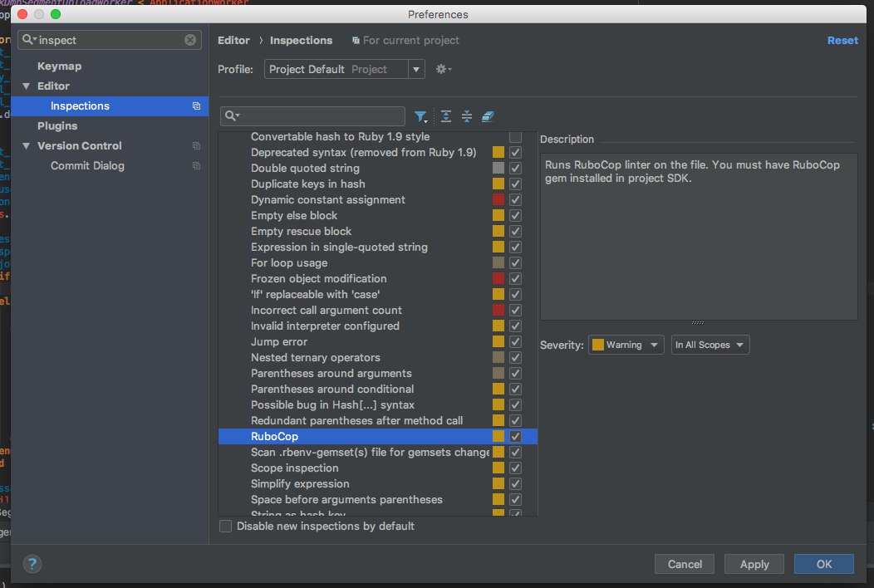Open Commit Dialog settings page
Image resolution: width=874 pixels, height=588 pixels.
87,166
